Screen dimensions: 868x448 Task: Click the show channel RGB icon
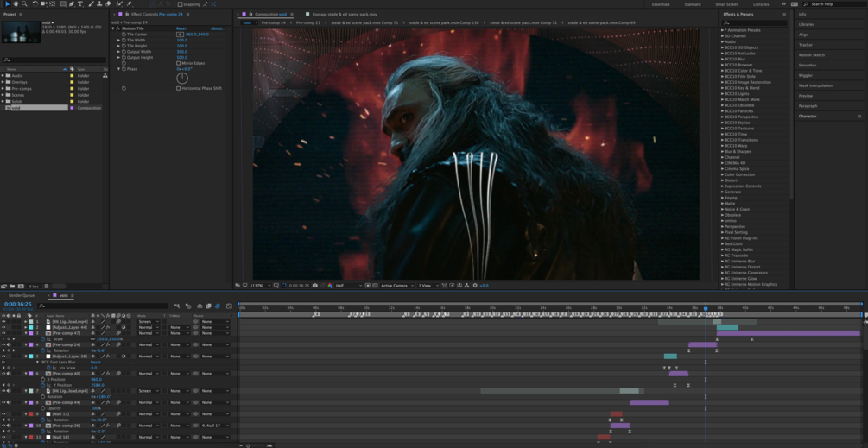[330, 286]
